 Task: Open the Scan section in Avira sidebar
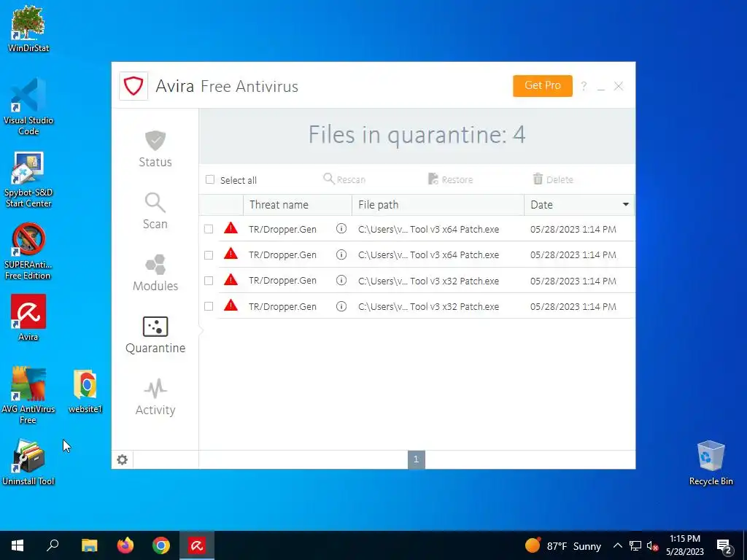(155, 211)
